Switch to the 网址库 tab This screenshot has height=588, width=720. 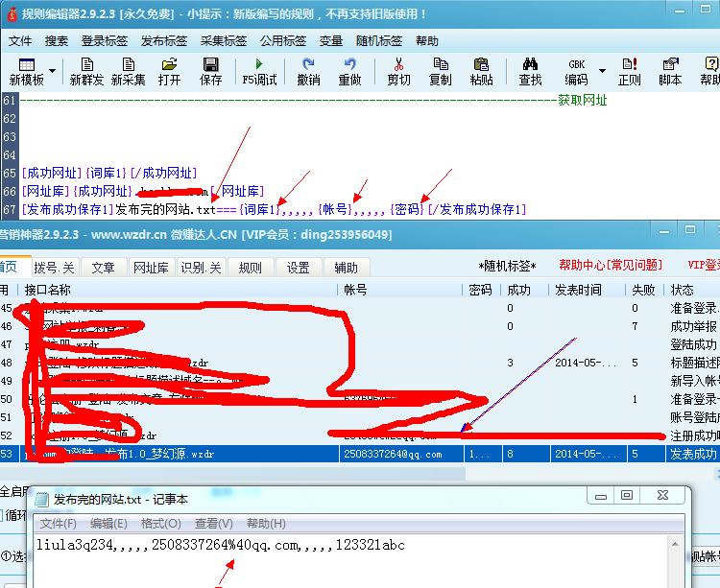[151, 268]
